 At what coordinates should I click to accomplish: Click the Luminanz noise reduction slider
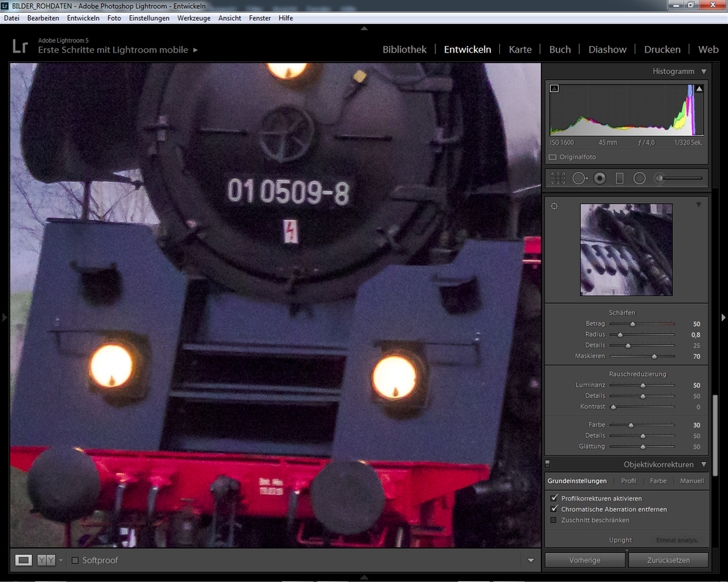click(x=643, y=385)
